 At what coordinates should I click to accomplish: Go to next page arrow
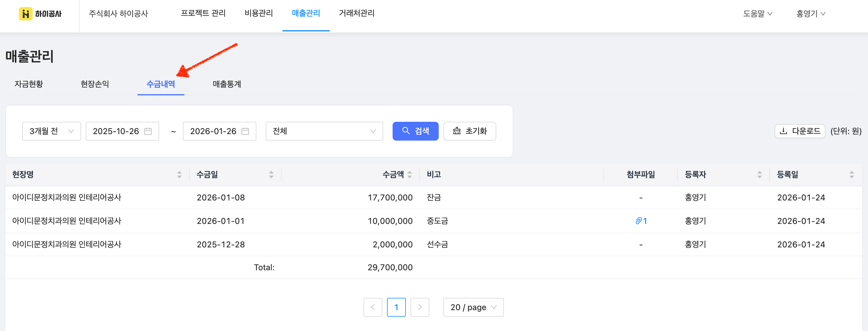coord(420,307)
